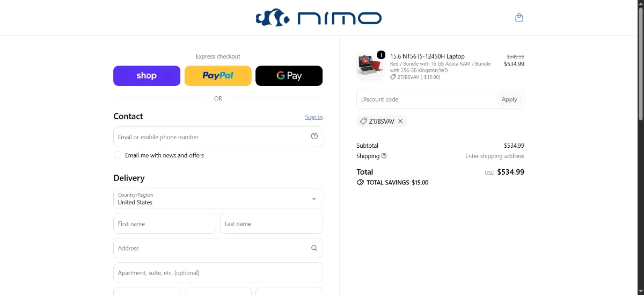644x295 pixels.
Task: Check Email me with news and offers
Action: point(118,155)
